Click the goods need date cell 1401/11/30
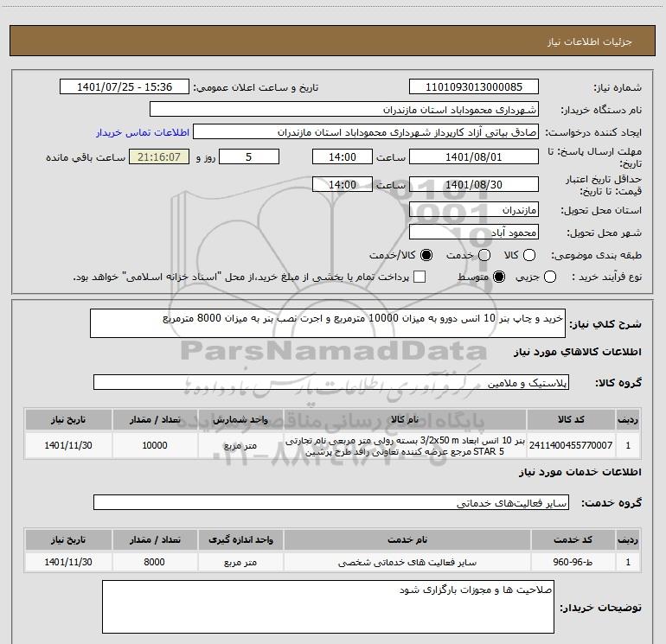This screenshot has height=644, width=666. [68, 445]
